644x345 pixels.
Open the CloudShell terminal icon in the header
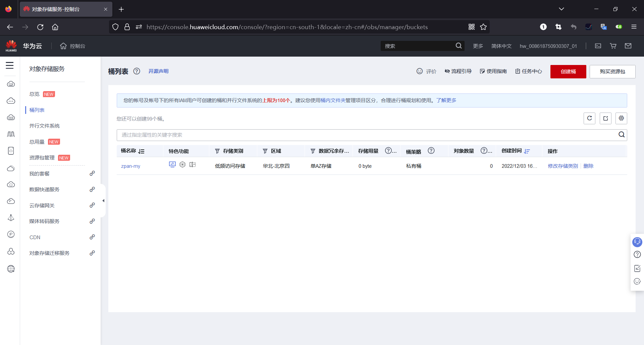click(x=598, y=46)
